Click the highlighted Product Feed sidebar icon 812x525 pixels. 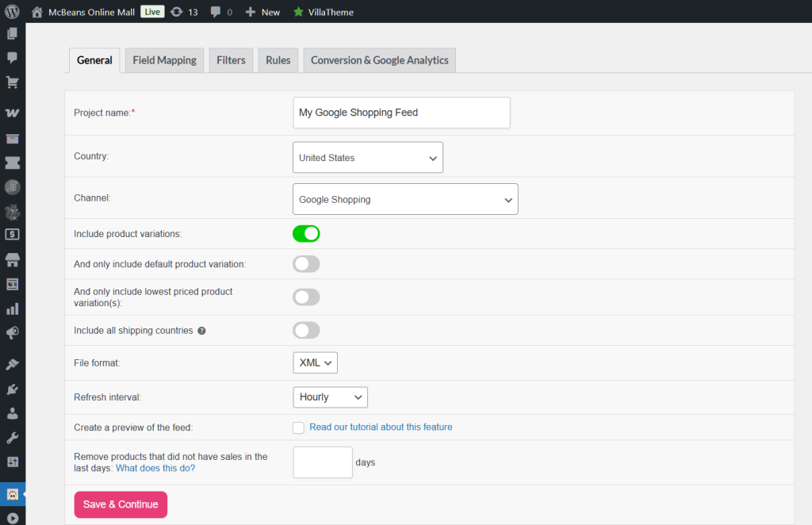pos(12,493)
